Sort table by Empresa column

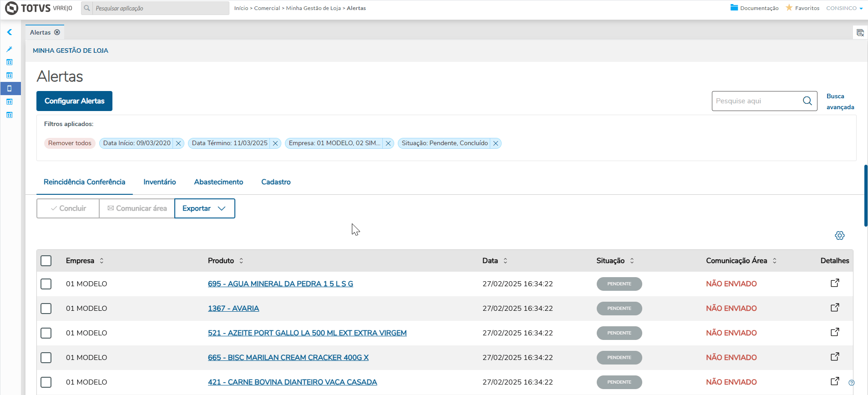click(102, 261)
